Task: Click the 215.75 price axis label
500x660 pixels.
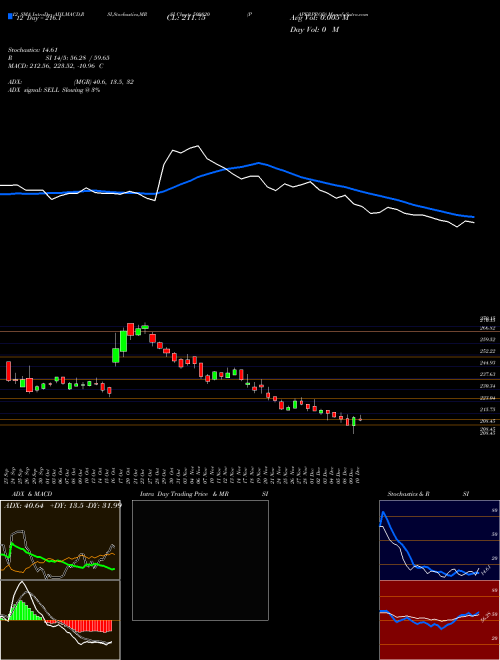Action: [x=489, y=409]
